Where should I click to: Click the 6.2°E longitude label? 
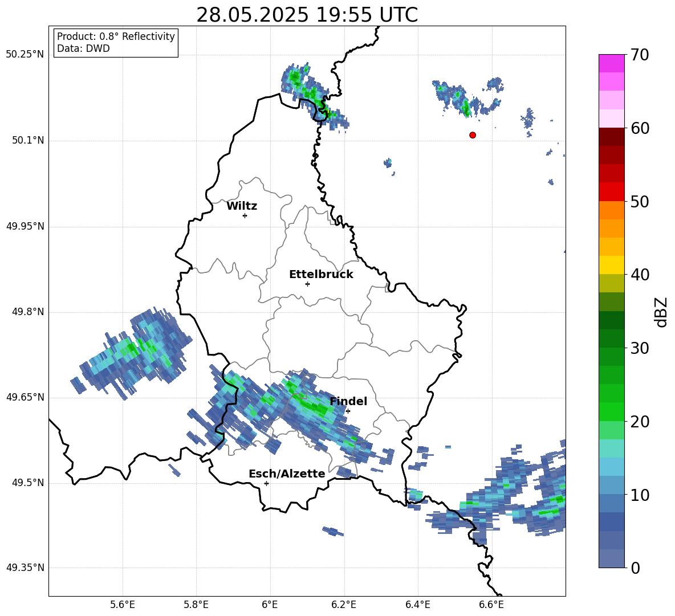coord(344,605)
